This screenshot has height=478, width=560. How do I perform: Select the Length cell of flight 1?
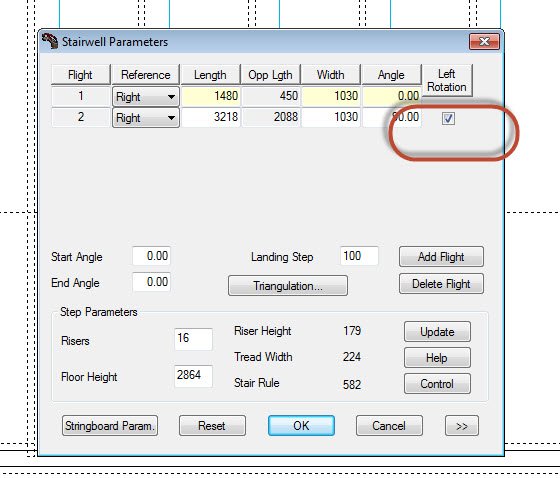click(x=210, y=96)
